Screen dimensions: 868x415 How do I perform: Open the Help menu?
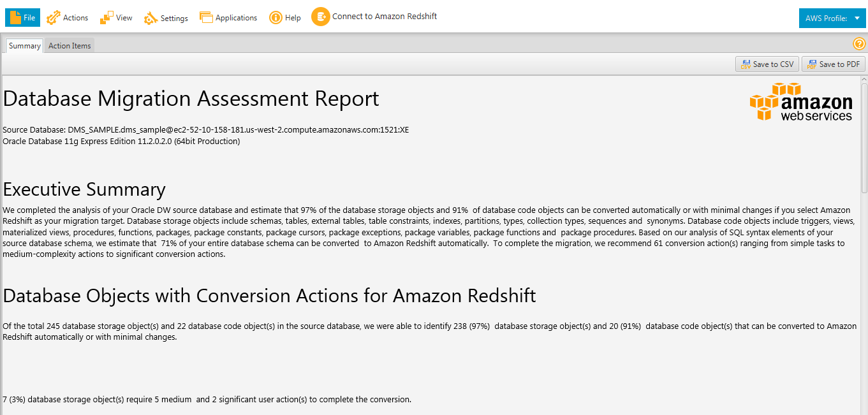285,18
